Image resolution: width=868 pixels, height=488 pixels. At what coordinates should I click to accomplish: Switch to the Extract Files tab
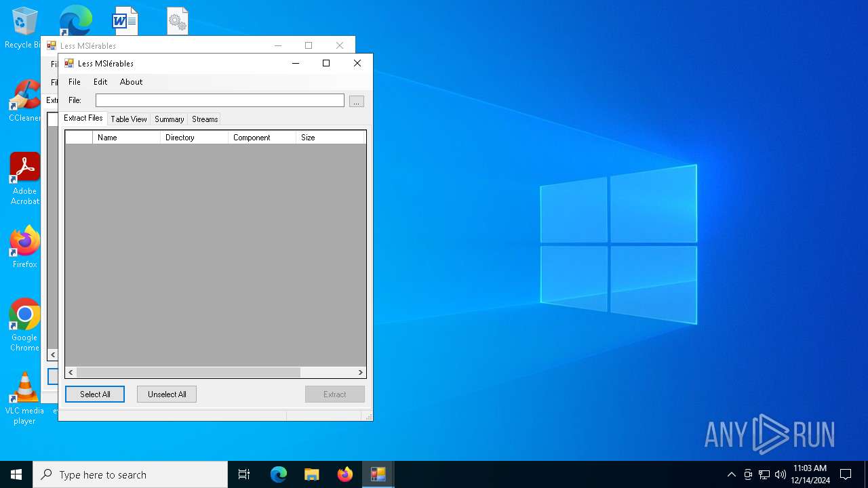83,118
